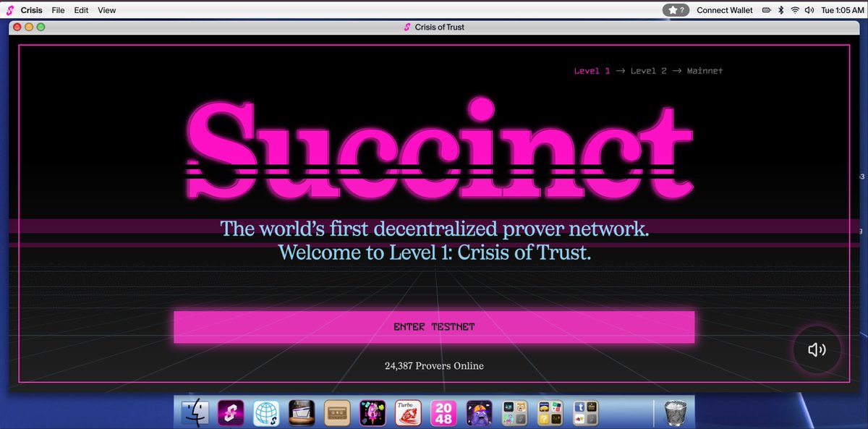Click the Enter Testnet button
This screenshot has height=429, width=868.
[x=434, y=327]
